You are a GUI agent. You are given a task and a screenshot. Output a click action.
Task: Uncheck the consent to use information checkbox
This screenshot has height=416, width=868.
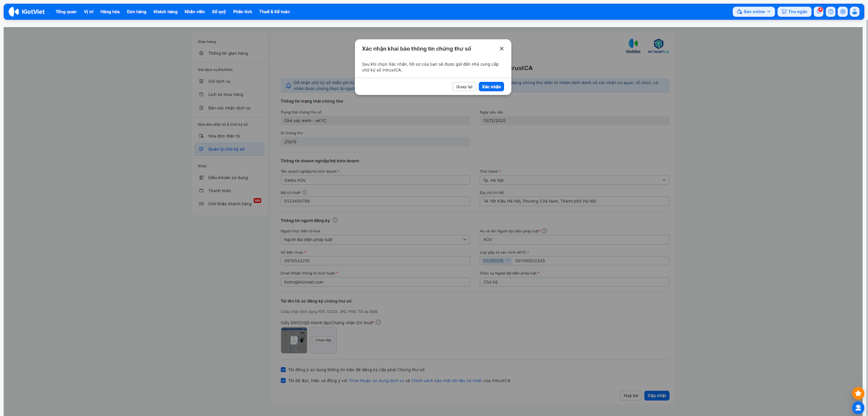click(x=283, y=370)
